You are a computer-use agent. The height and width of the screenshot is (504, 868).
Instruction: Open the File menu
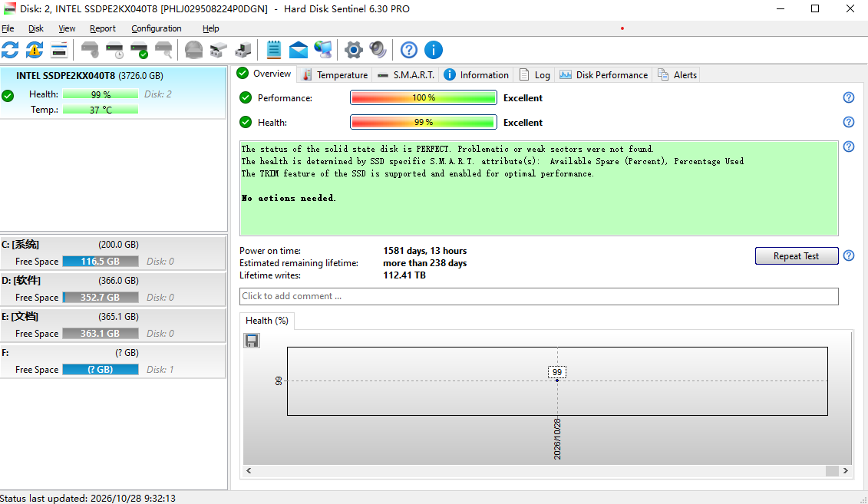click(8, 28)
